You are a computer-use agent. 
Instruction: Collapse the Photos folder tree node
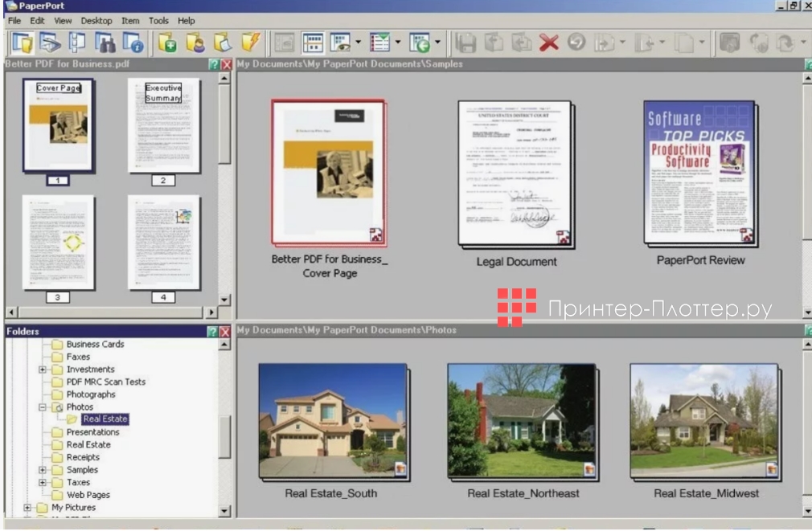pos(43,407)
